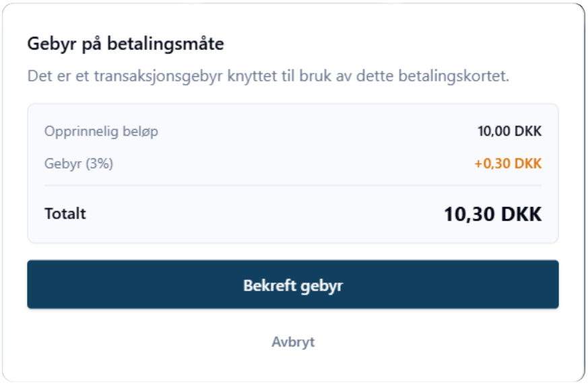
Task: Click "DKK" in the bold total amount
Action: 519,214
